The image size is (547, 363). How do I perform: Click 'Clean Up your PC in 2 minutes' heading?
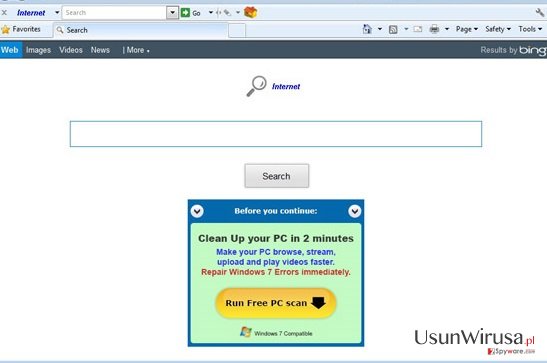pos(276,239)
